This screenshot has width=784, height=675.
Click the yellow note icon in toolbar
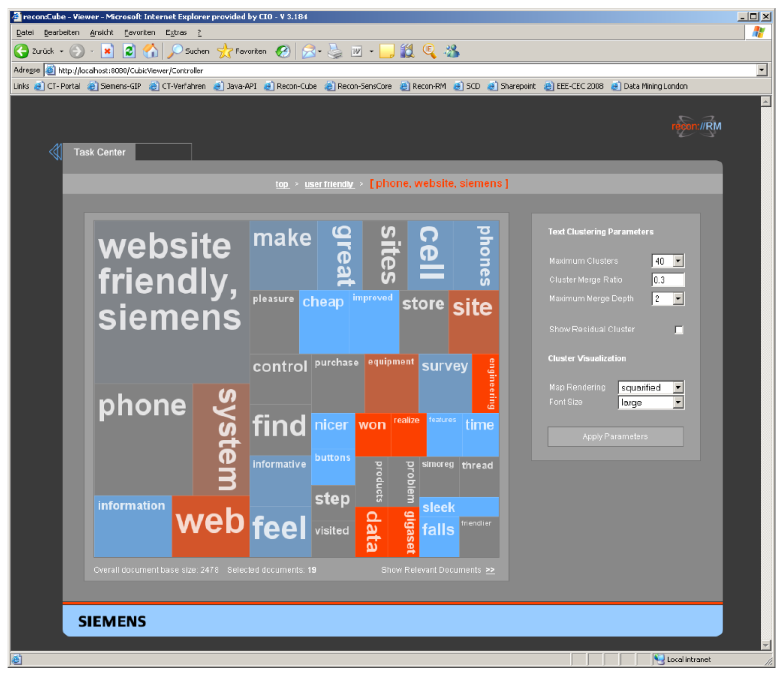[386, 51]
